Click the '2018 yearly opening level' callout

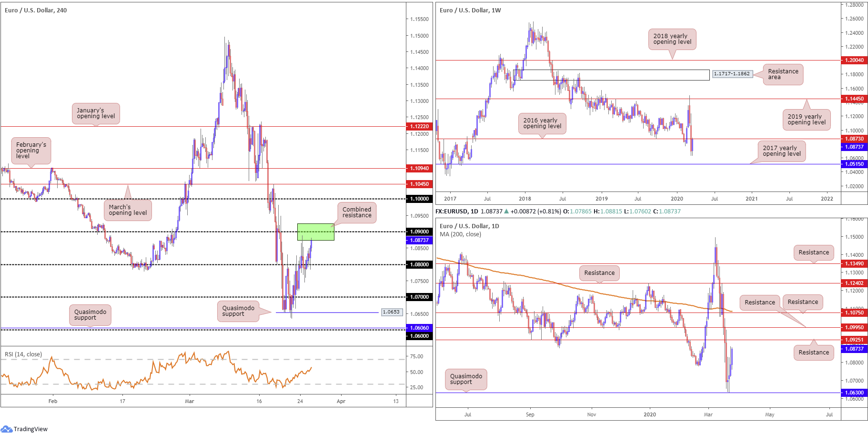(672, 39)
